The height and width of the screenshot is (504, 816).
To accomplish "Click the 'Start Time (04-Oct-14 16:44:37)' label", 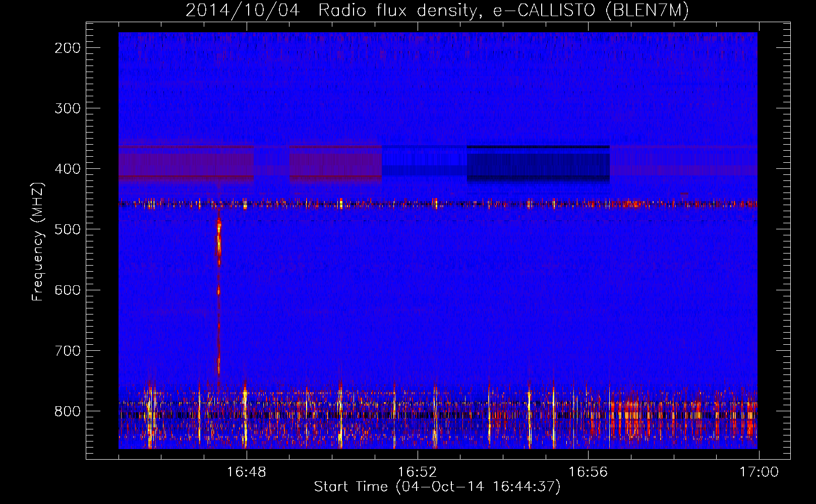I will coord(437,487).
